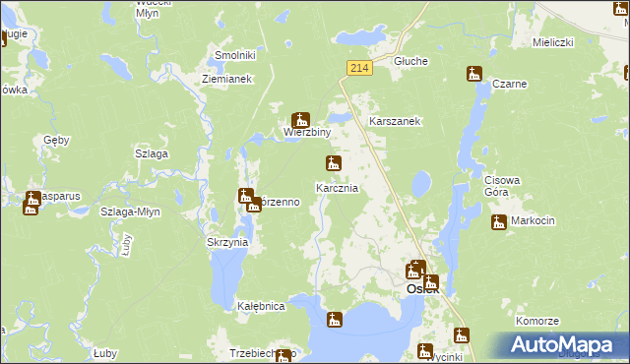Click the church marker above Wierzbiny
The height and width of the screenshot is (364, 630).
click(301, 120)
